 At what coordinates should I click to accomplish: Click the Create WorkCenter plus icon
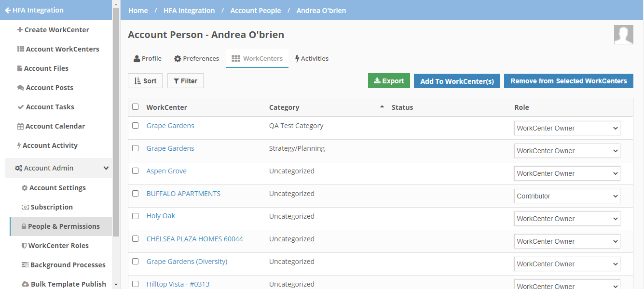(20, 30)
